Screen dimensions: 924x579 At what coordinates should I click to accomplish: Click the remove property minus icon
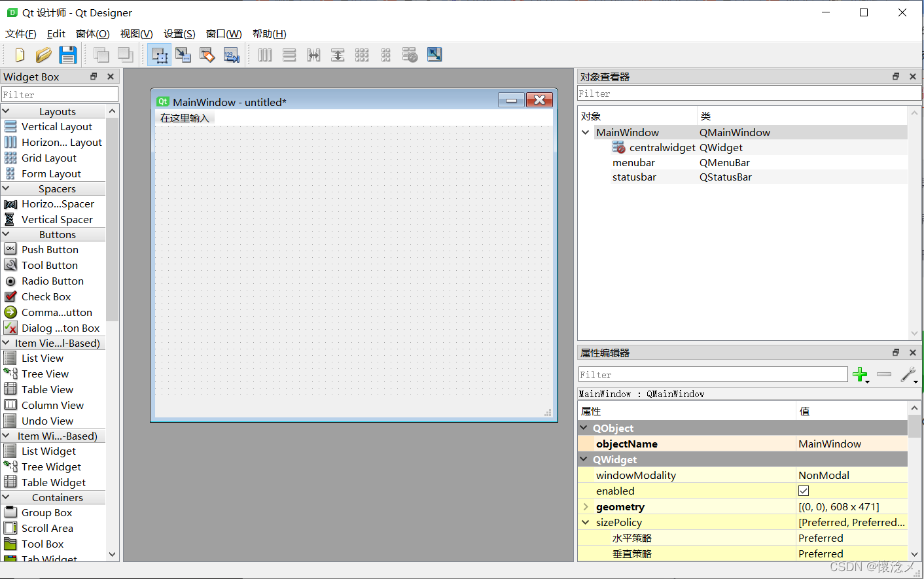click(x=884, y=374)
